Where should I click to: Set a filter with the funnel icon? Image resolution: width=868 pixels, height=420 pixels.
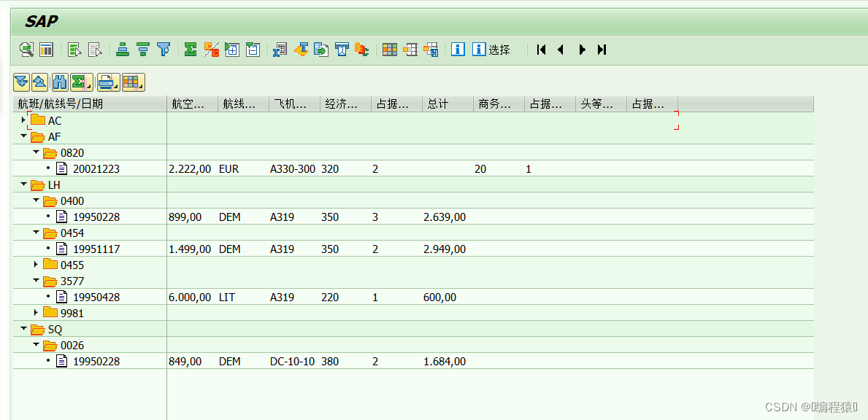(164, 50)
